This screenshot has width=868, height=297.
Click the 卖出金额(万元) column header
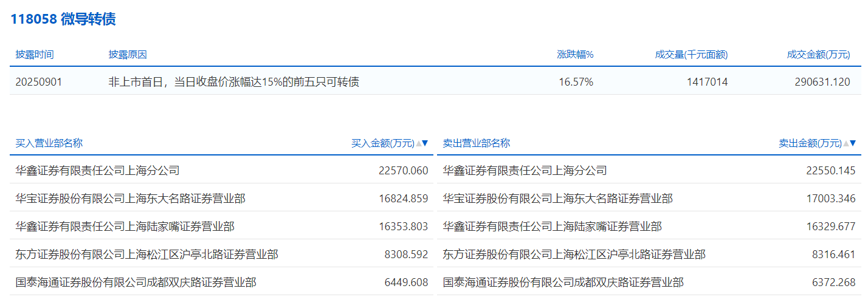point(810,143)
